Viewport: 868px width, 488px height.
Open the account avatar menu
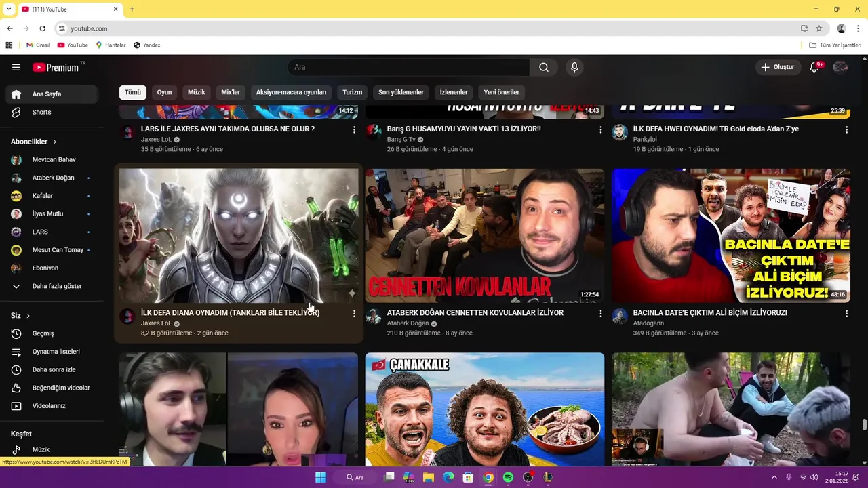(x=841, y=67)
